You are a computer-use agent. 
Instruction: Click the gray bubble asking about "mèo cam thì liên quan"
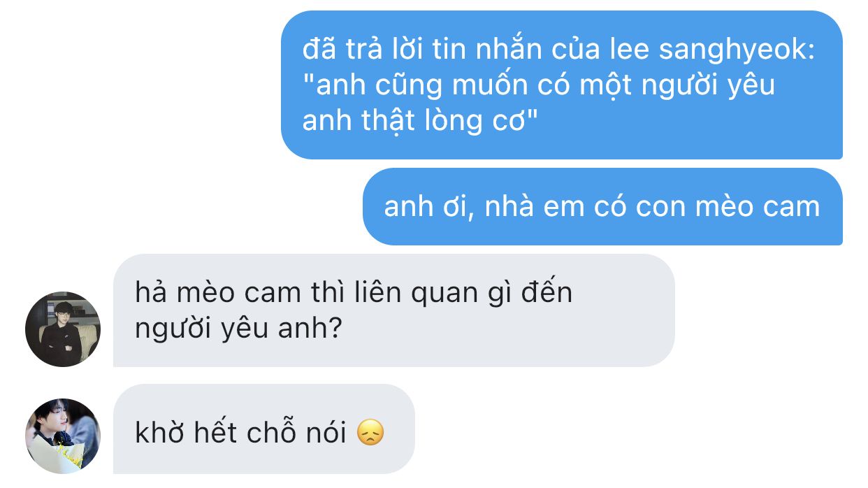[394, 310]
